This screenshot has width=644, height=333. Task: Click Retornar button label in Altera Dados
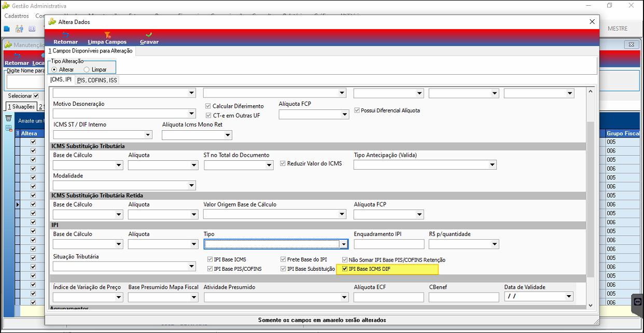pyautogui.click(x=66, y=42)
